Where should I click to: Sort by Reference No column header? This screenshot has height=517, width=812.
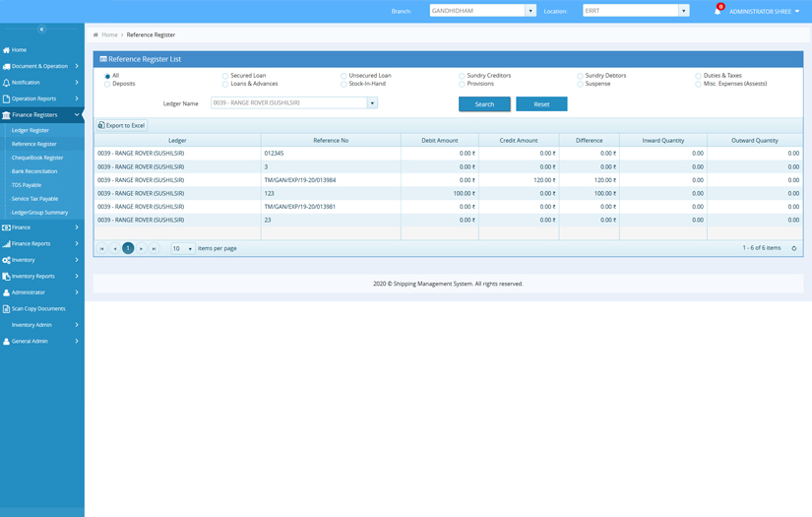(x=331, y=141)
